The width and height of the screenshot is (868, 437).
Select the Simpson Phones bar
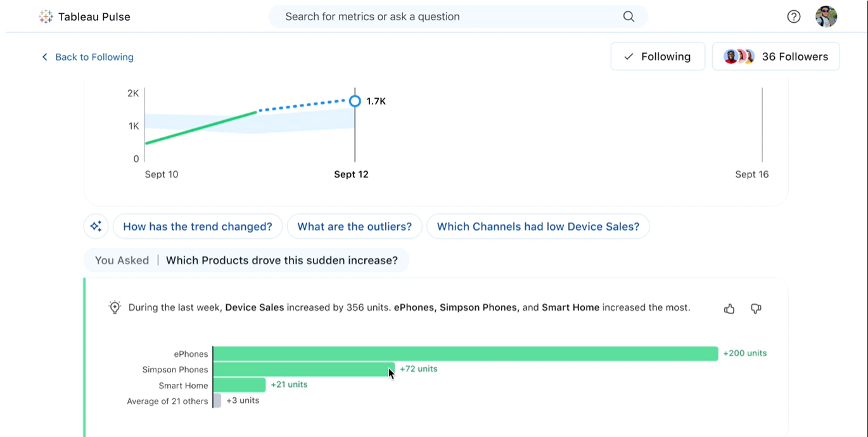(x=303, y=369)
